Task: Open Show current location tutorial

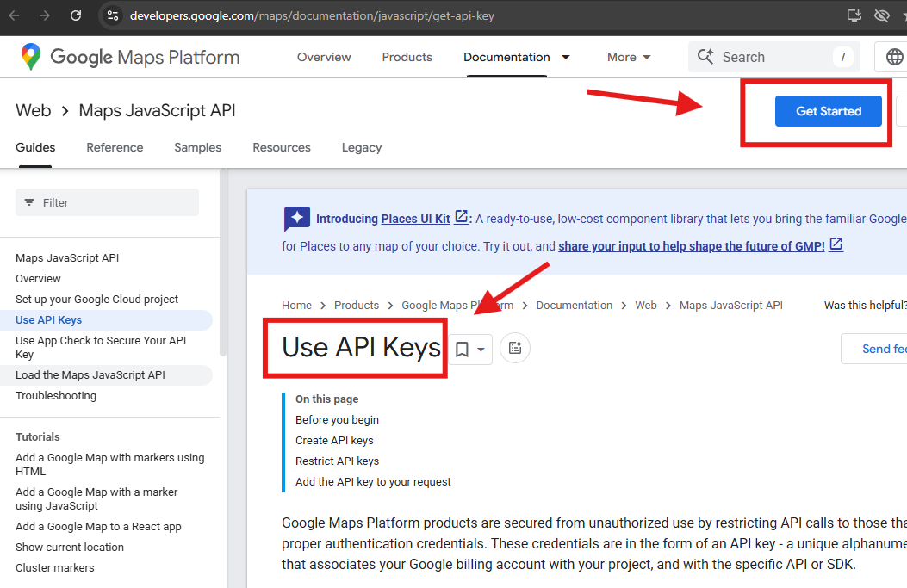Action: pos(70,548)
